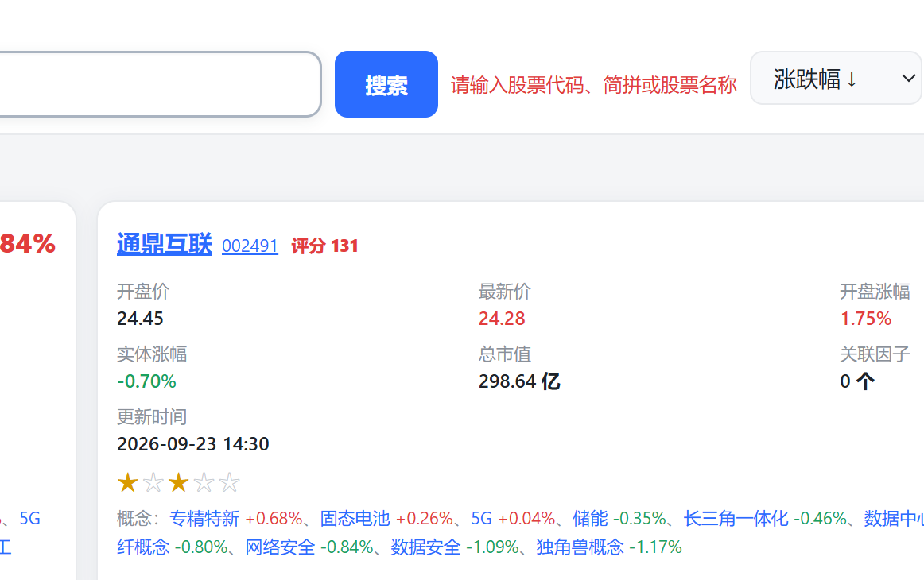Click the update time 2026-09-23 14:30

pos(193,444)
